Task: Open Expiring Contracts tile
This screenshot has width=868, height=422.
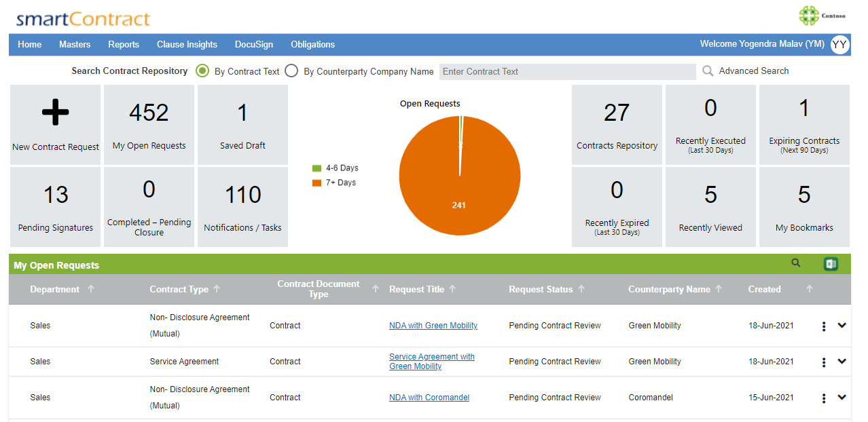Action: (x=804, y=125)
